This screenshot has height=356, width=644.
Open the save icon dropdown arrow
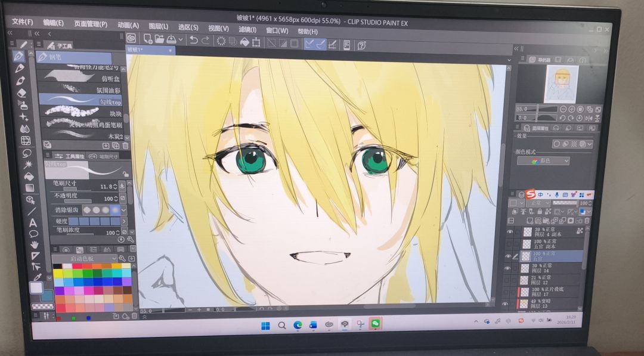click(x=180, y=40)
